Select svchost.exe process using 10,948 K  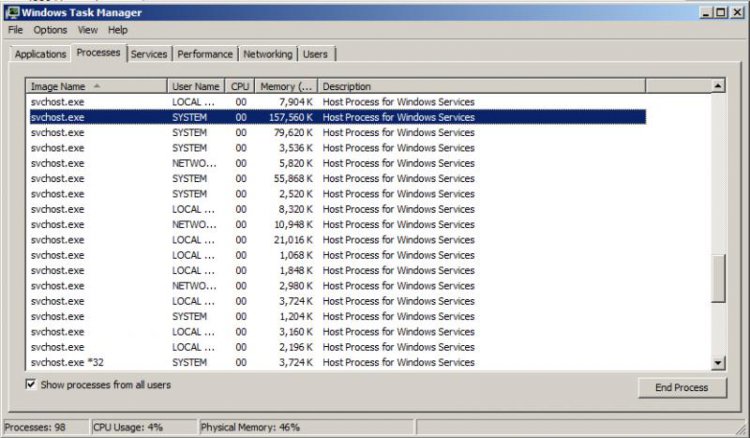(338, 224)
